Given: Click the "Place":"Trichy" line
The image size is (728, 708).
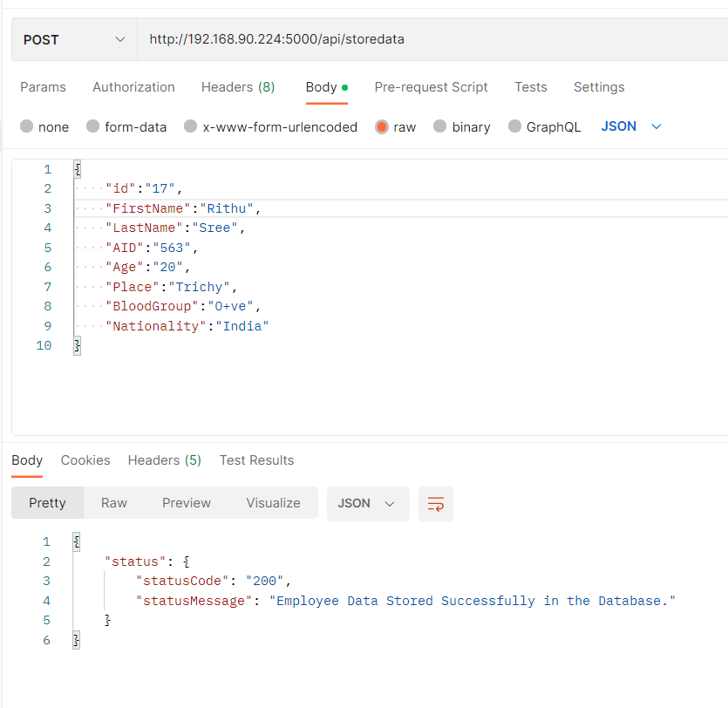Looking at the screenshot, I should tap(172, 287).
